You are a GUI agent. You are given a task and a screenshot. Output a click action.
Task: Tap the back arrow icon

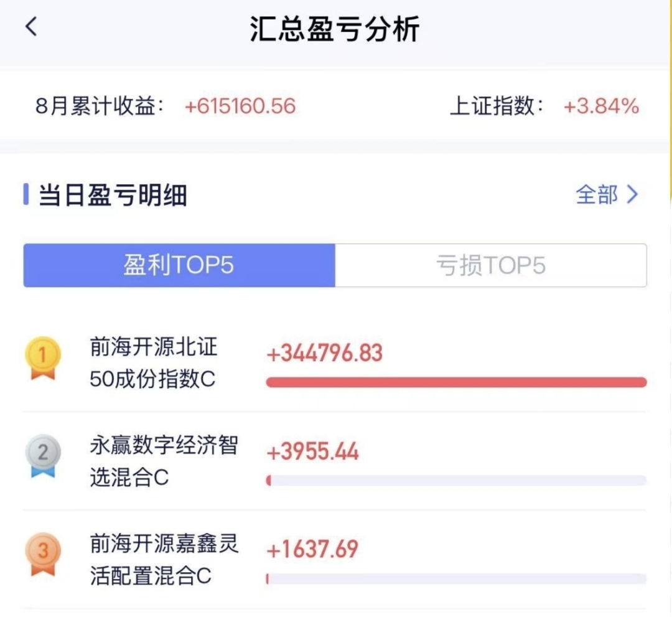click(x=31, y=27)
